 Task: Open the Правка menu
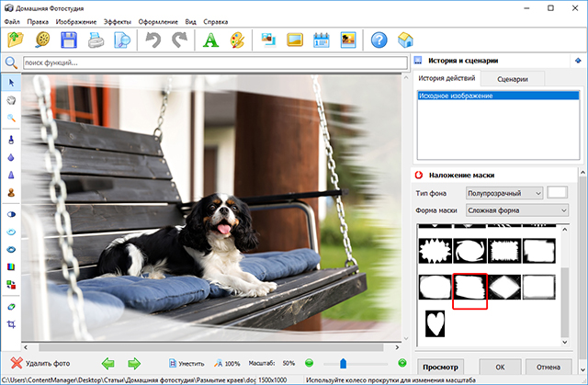click(x=38, y=22)
